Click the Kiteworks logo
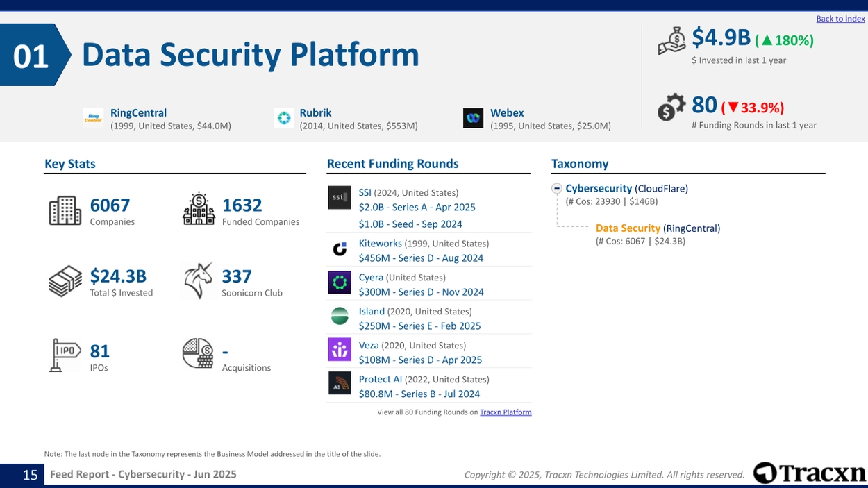The height and width of the screenshot is (488, 868). (340, 249)
